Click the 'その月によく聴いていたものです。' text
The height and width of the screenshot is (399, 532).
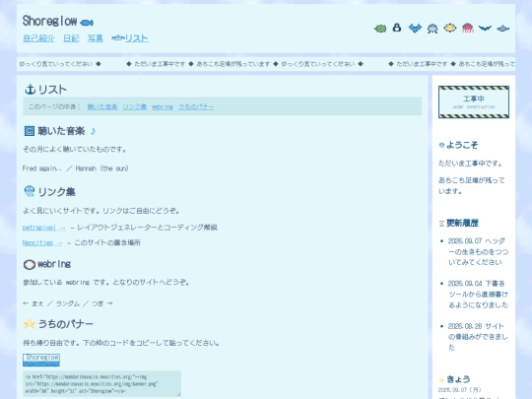tap(75, 150)
